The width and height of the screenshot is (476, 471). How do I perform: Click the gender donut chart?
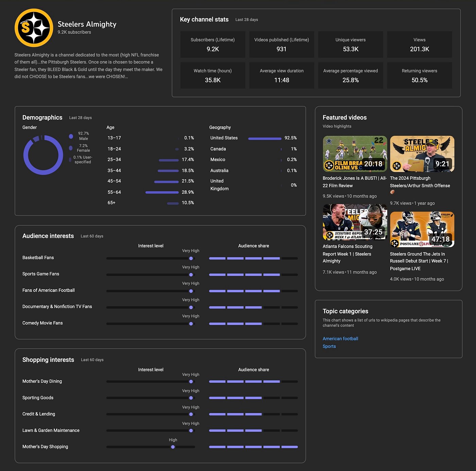coord(43,155)
